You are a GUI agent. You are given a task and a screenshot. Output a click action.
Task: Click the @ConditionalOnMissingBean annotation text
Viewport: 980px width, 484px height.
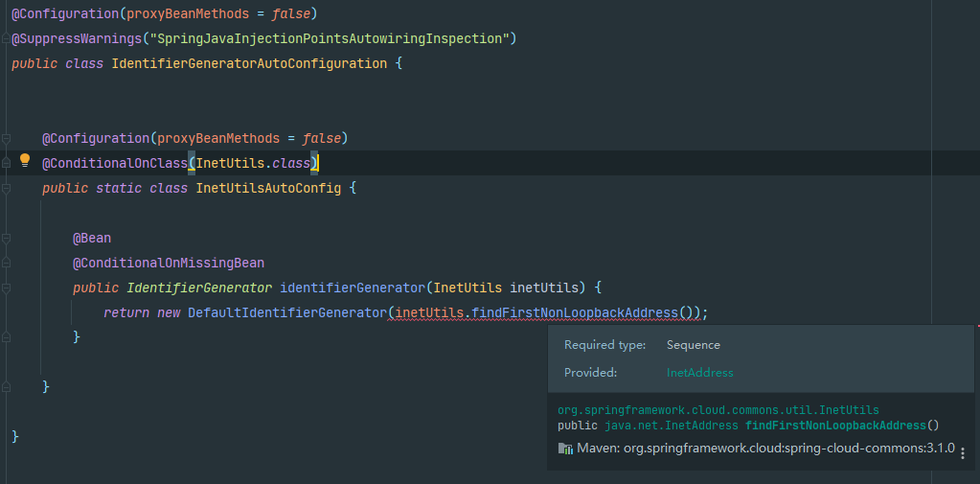coord(169,264)
